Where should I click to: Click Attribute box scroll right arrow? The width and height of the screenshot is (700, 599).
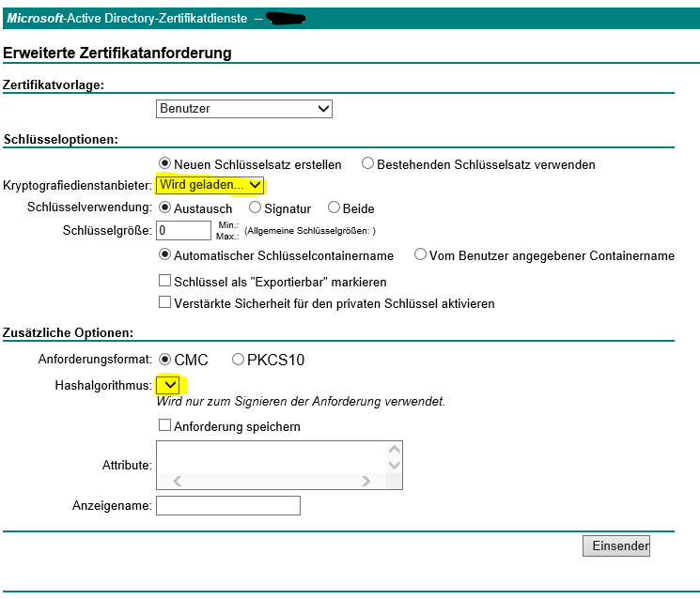(x=366, y=482)
